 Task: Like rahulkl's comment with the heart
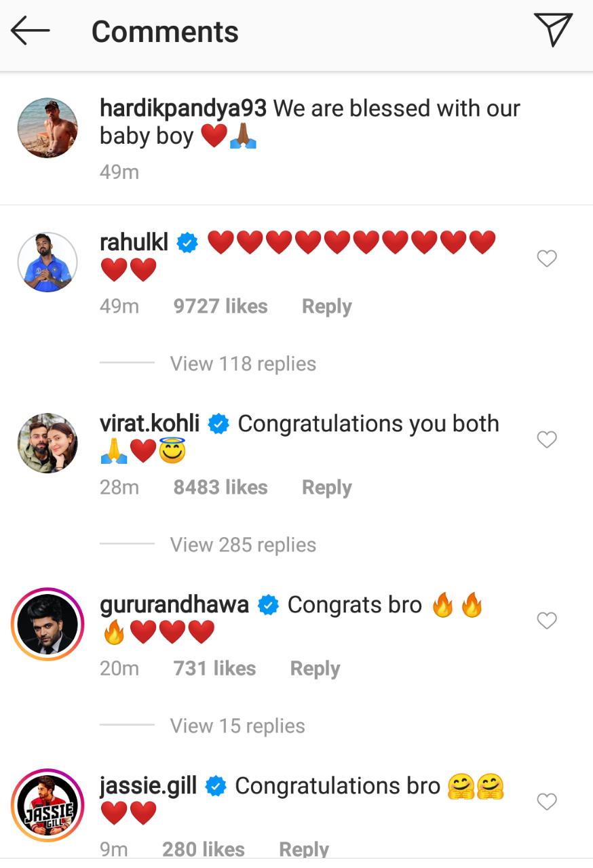coord(546,258)
